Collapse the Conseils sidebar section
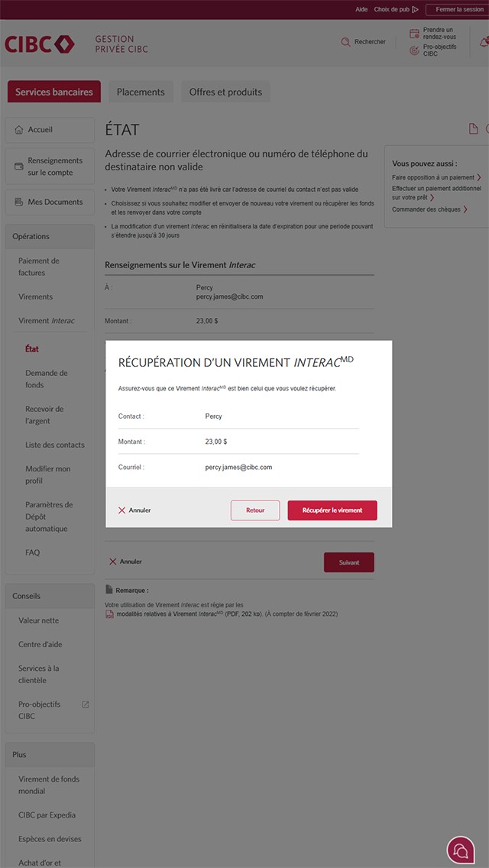 click(x=50, y=596)
